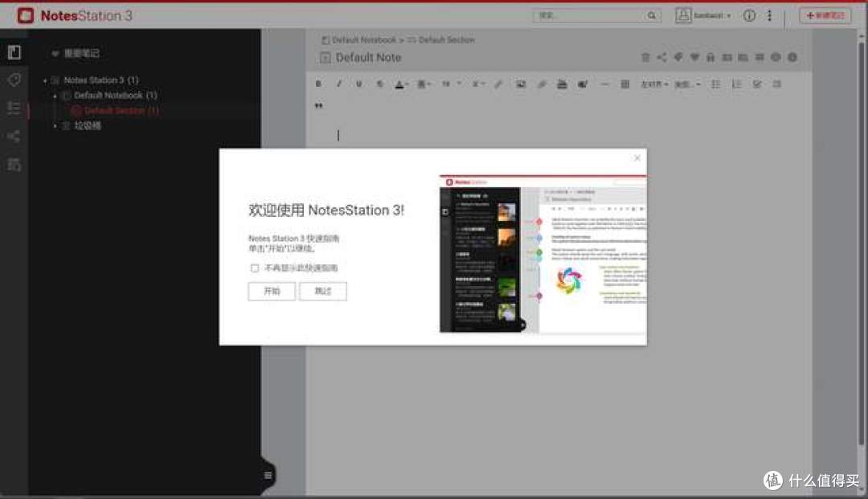Toggle strikethrough formatting
Viewport: 868px width, 499px height.
pyautogui.click(x=379, y=84)
